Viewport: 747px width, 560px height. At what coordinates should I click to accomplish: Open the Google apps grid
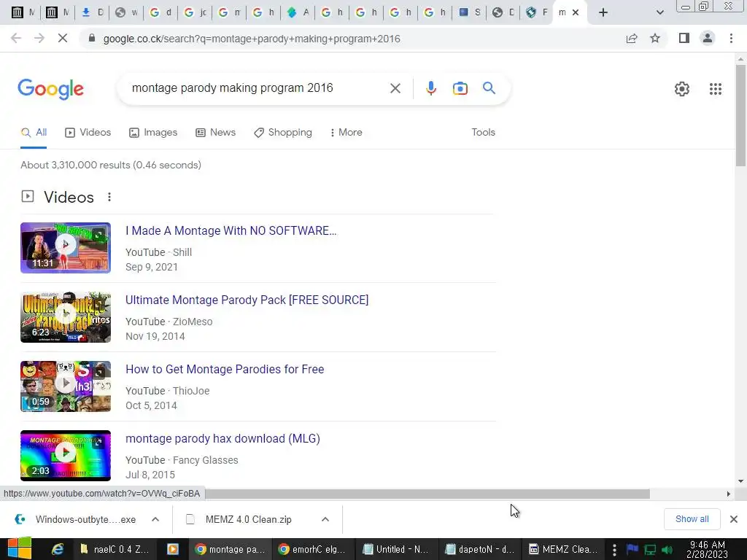(715, 89)
